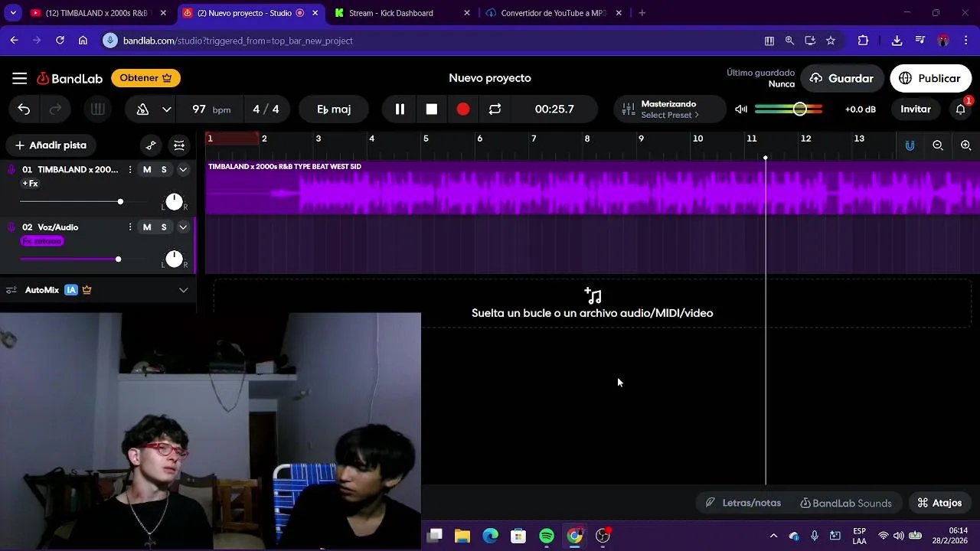This screenshot has width=980, height=551.
Task: Open the Masterizando preset selector
Action: click(x=669, y=109)
